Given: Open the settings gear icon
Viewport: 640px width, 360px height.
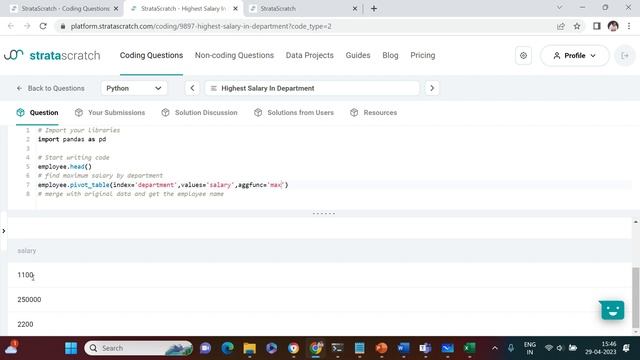Looking at the screenshot, I should point(523,56).
